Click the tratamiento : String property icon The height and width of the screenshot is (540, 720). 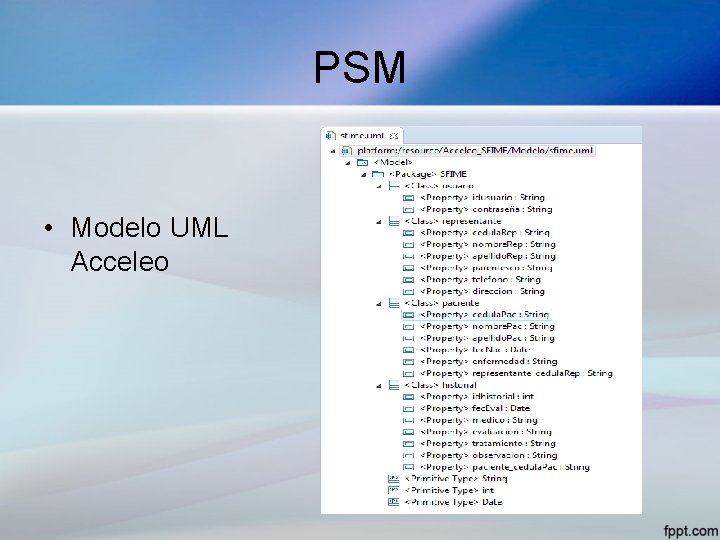408,444
